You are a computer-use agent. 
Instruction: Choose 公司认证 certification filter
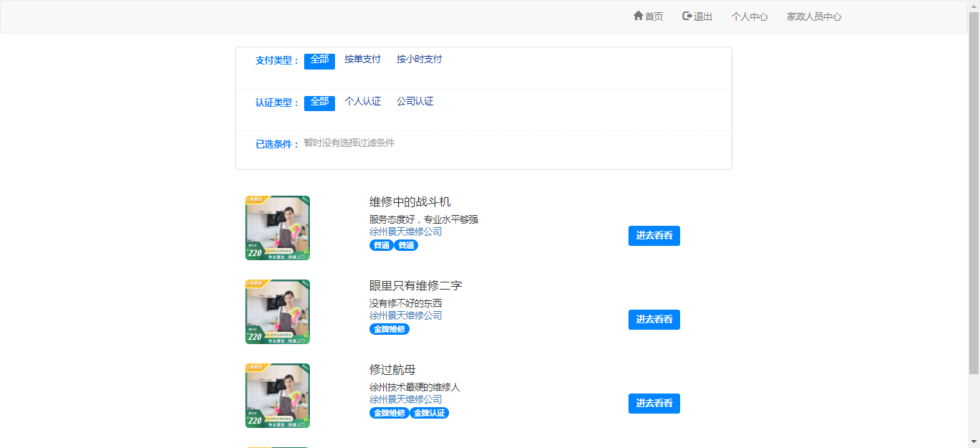415,102
